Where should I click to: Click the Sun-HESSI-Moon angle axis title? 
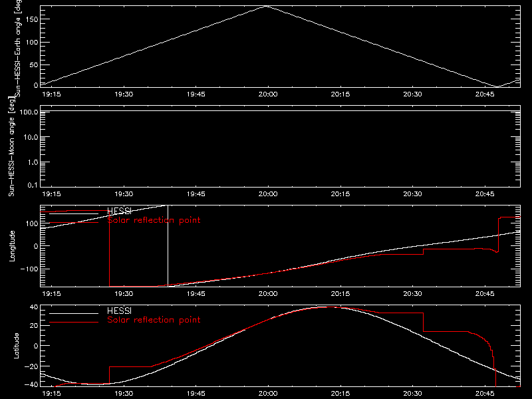(x=11, y=146)
